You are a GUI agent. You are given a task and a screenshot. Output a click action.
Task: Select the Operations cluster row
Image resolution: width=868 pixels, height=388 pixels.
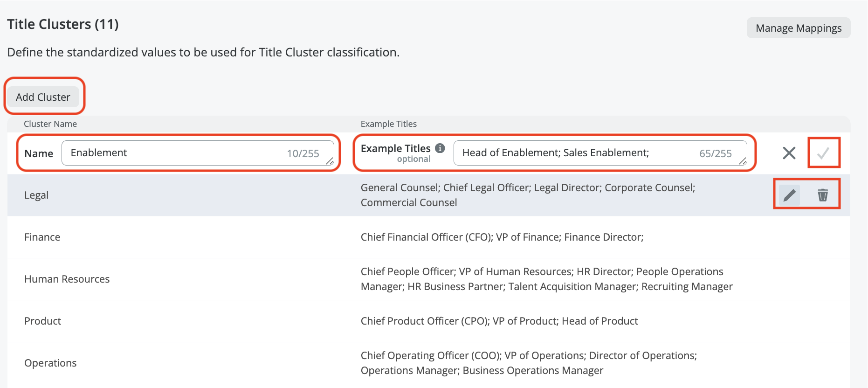50,363
